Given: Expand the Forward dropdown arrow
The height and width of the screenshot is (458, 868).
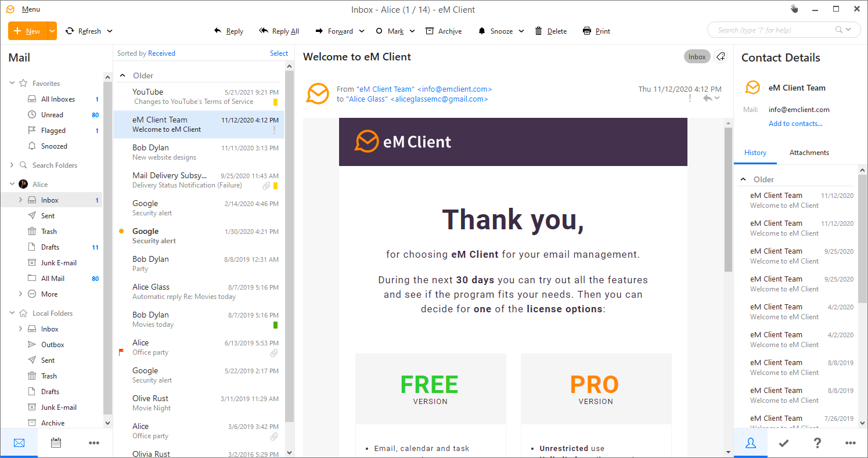Looking at the screenshot, I should (362, 31).
